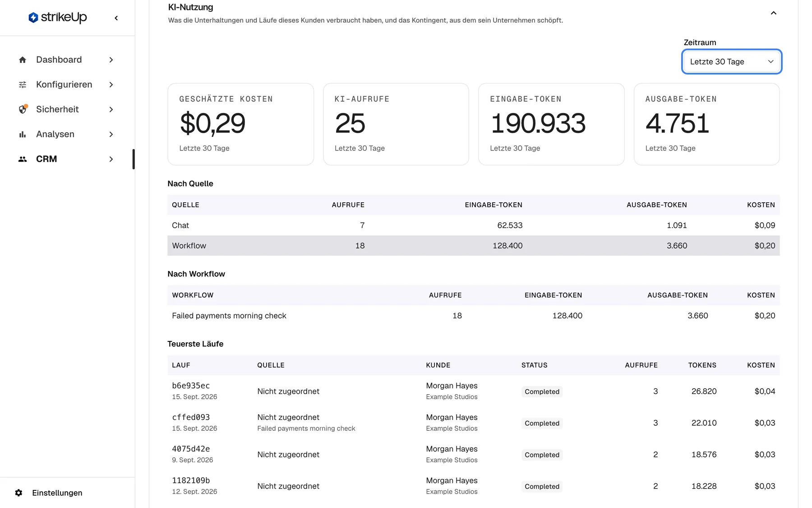
Task: Open run cffed093
Action: (473, 423)
